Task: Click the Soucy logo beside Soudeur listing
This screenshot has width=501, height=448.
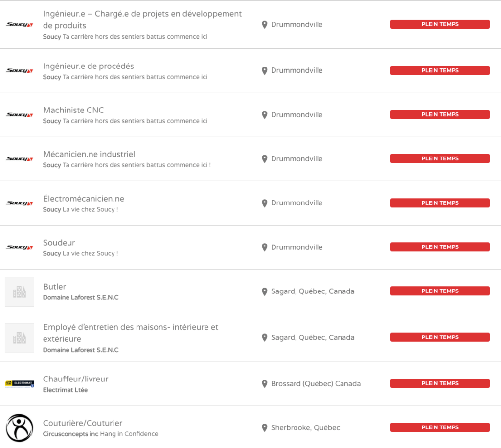Action: [x=20, y=247]
